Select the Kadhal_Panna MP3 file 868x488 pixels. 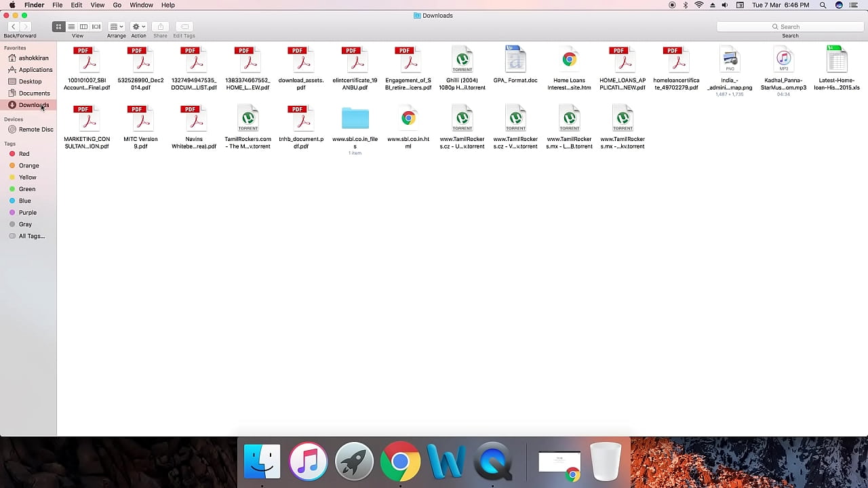point(783,60)
